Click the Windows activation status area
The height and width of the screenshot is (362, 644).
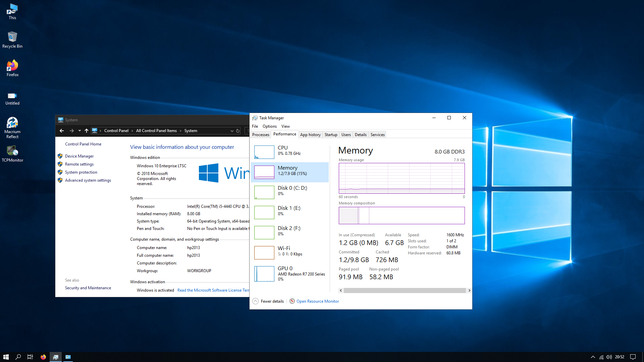pyautogui.click(x=155, y=290)
